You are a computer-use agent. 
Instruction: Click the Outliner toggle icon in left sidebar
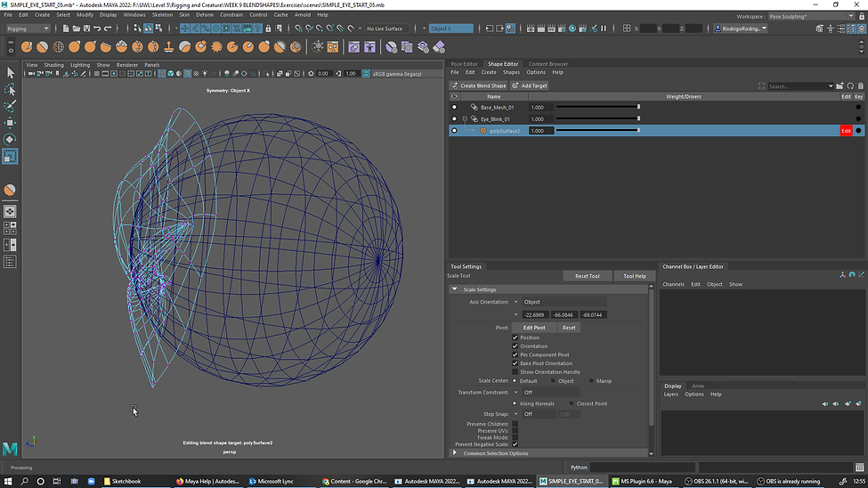coord(10,262)
